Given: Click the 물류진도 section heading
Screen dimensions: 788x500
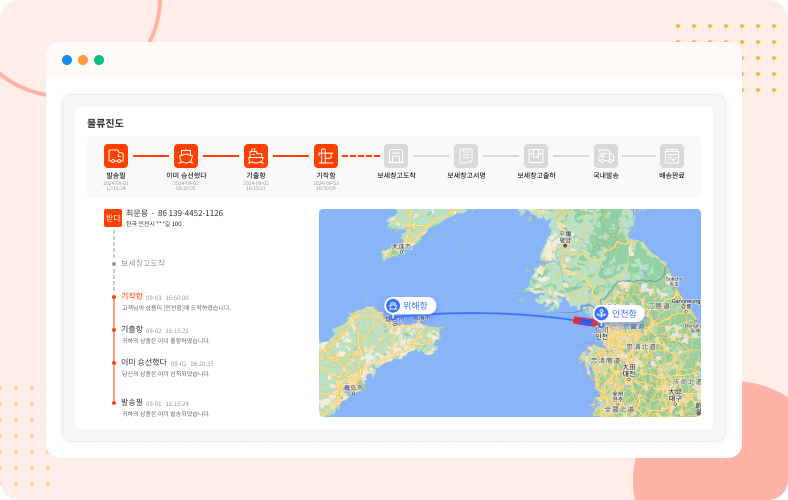Looking at the screenshot, I should click(105, 123).
